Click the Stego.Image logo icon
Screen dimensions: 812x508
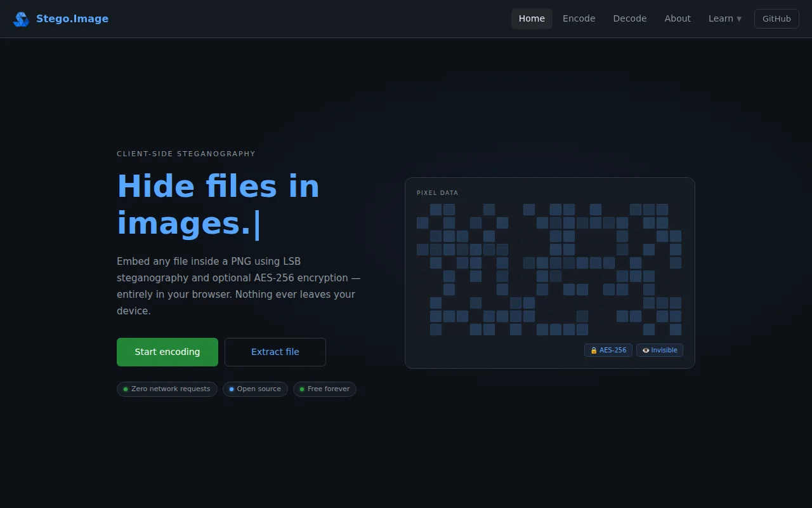pos(22,19)
